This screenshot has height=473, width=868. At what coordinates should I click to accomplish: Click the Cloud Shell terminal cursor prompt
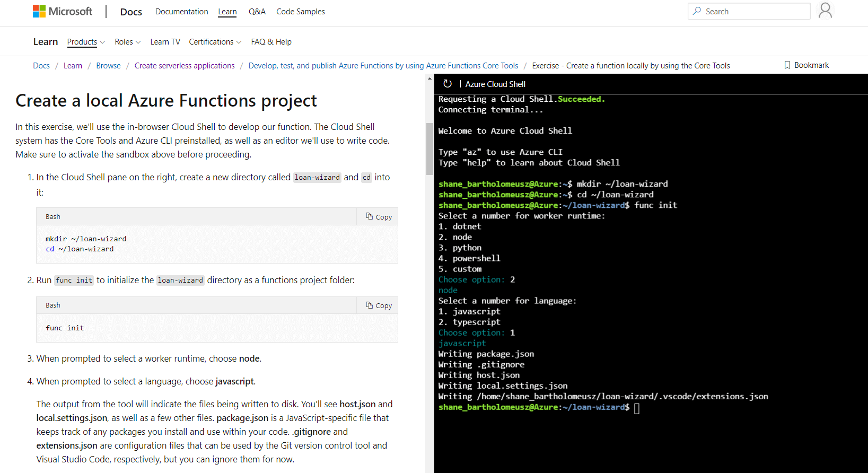click(x=637, y=408)
